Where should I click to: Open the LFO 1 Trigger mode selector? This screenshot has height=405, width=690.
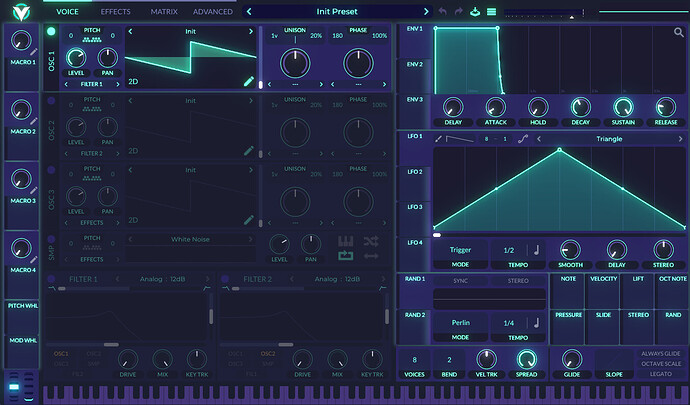click(x=461, y=251)
